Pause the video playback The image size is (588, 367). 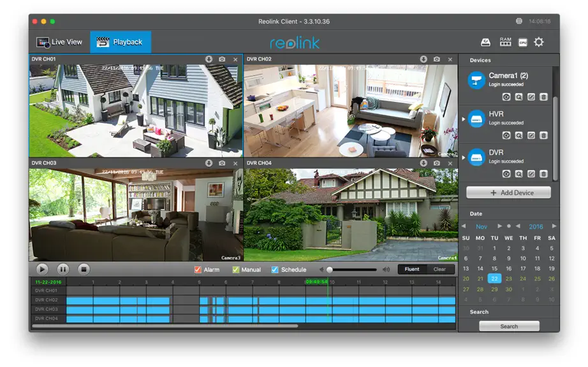(63, 269)
